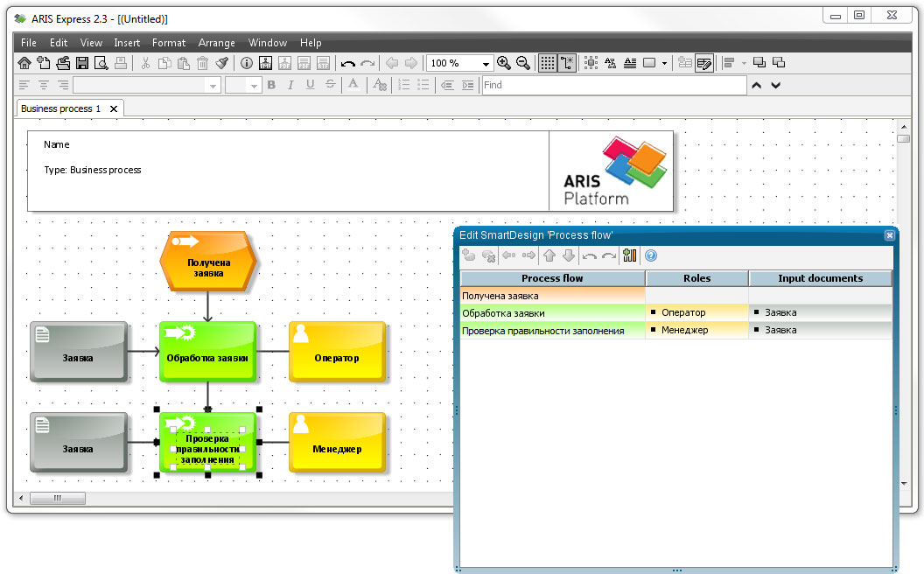Click the Undo arrow in main toolbar
924x574 pixels.
[348, 63]
